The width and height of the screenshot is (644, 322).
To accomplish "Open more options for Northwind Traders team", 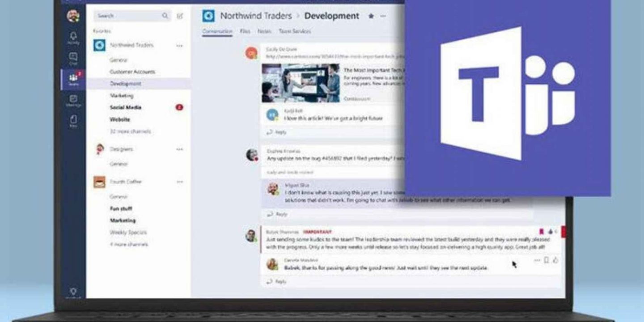I will (x=179, y=45).
